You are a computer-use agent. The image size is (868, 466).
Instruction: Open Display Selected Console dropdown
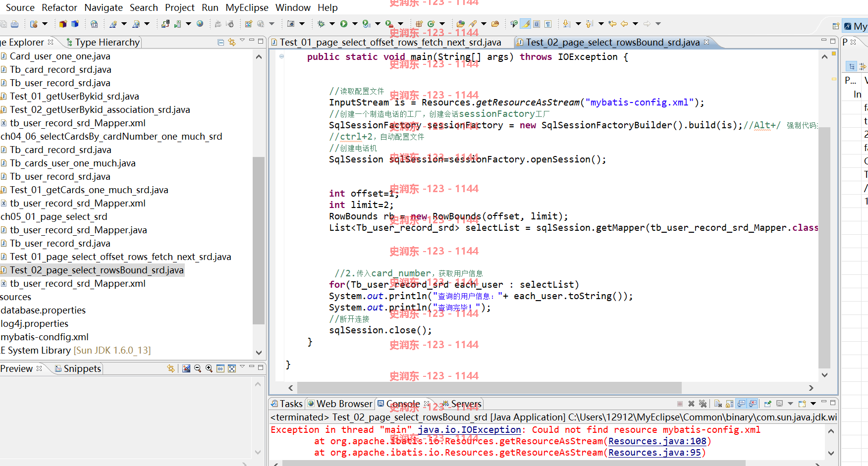(x=790, y=404)
